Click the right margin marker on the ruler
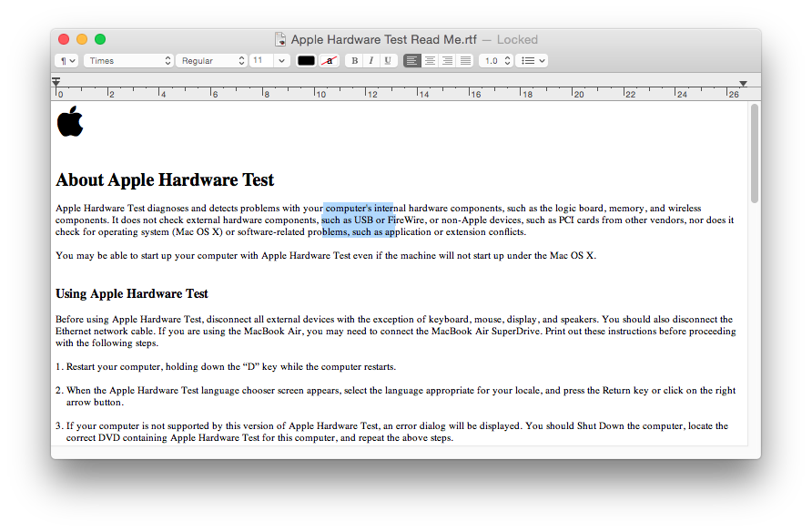This screenshot has height=532, width=812. pos(743,84)
